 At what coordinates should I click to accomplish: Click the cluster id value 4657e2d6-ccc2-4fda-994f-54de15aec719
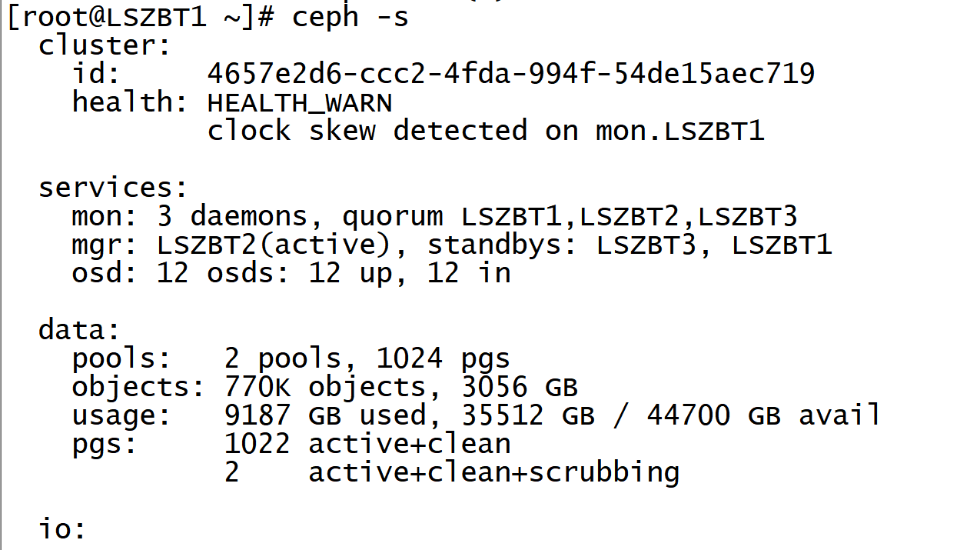pos(510,74)
